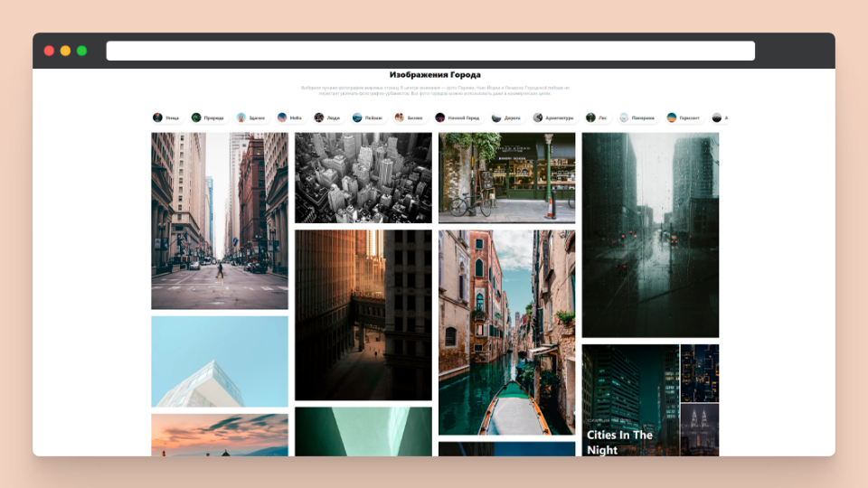Select the Архитектура category chip

(x=553, y=117)
